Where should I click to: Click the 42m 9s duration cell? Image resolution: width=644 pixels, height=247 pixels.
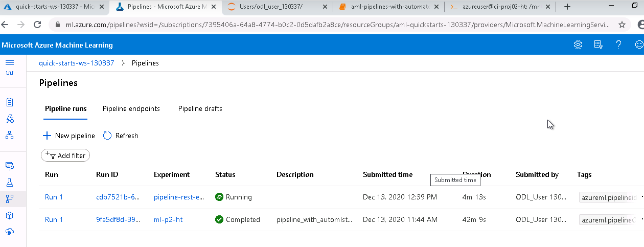(x=474, y=219)
